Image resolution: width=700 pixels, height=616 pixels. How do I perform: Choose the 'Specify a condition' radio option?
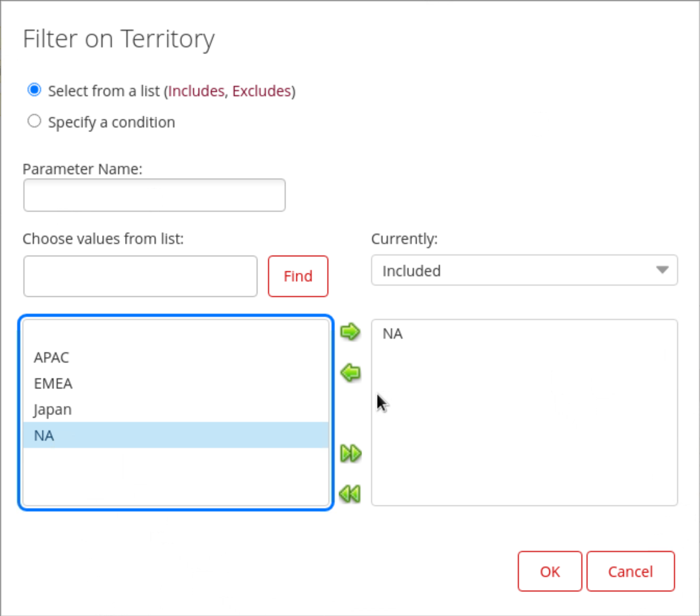click(x=34, y=121)
